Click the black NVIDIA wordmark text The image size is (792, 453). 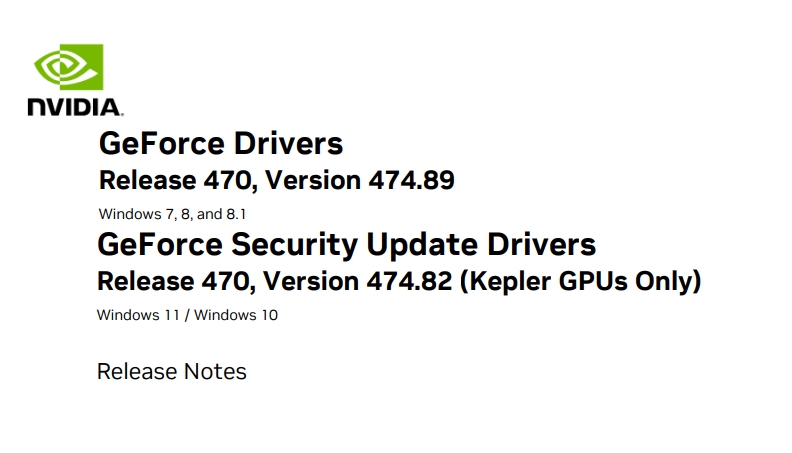coord(75,108)
